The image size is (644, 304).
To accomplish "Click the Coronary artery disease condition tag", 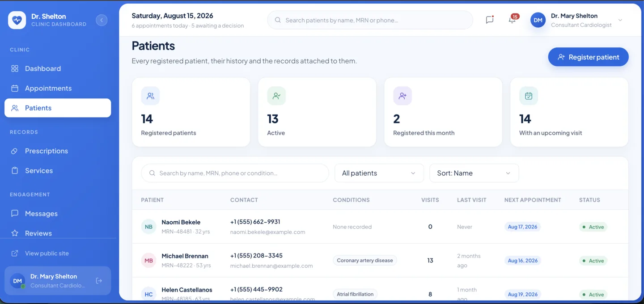I will 365,260.
